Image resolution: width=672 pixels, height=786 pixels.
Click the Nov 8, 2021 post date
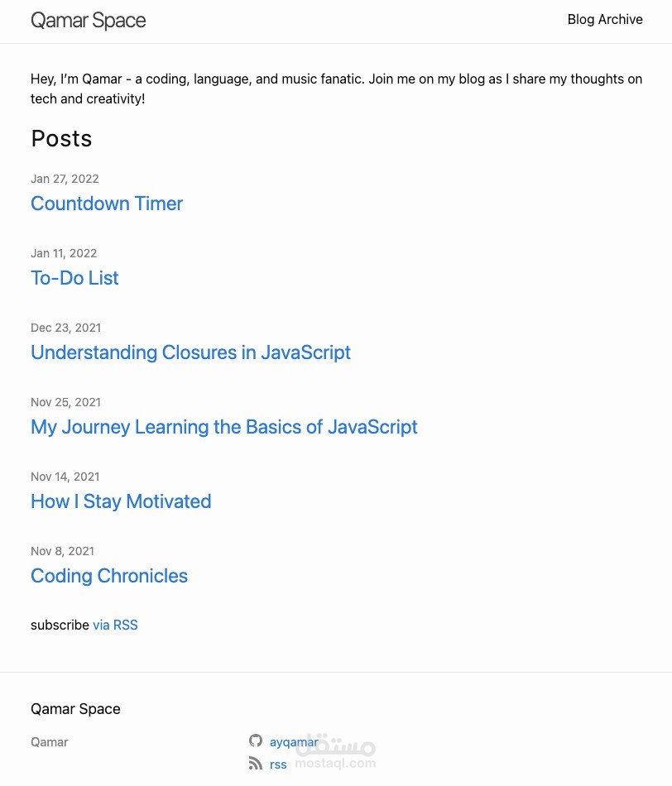click(62, 551)
